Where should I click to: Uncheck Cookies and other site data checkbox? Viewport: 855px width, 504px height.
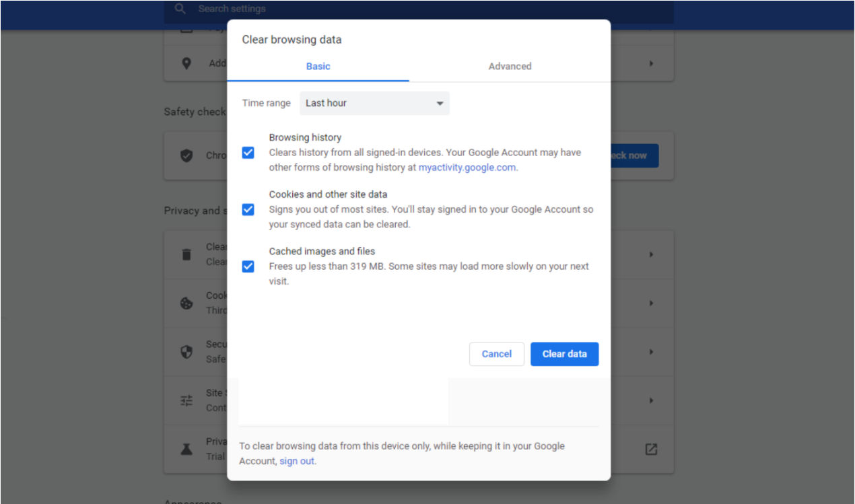(248, 209)
